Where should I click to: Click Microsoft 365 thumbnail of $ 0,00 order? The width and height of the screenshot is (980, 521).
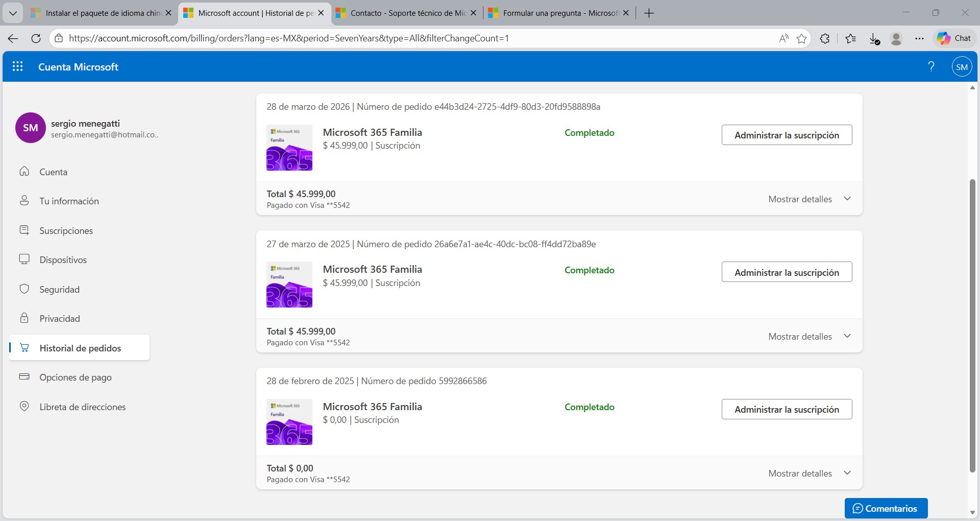(289, 422)
